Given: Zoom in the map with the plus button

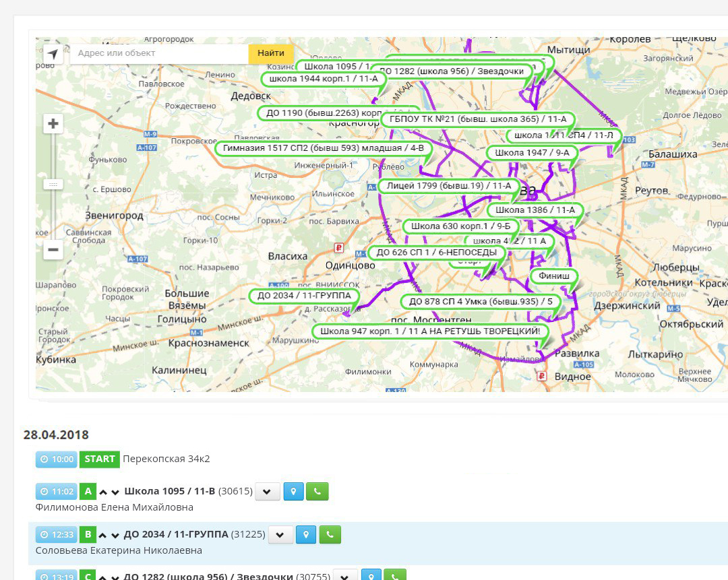Looking at the screenshot, I should 53,123.
